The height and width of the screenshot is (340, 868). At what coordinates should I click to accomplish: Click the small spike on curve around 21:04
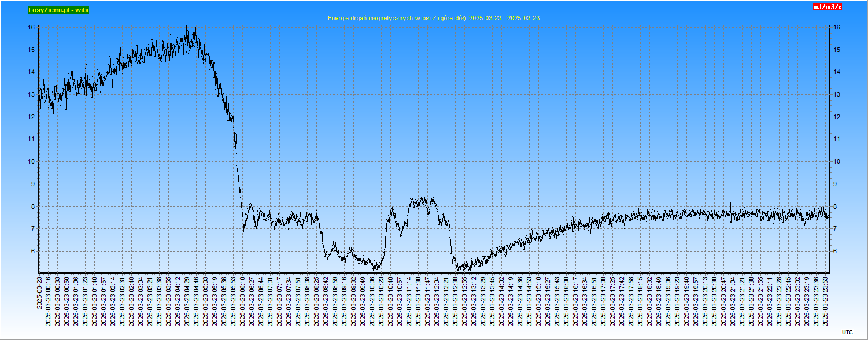pos(730,204)
